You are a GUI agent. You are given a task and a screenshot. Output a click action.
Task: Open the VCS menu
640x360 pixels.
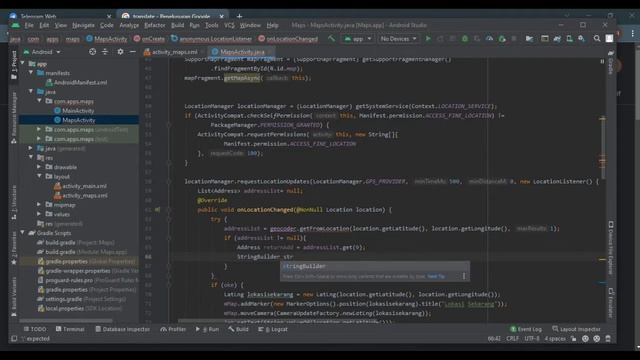point(229,25)
